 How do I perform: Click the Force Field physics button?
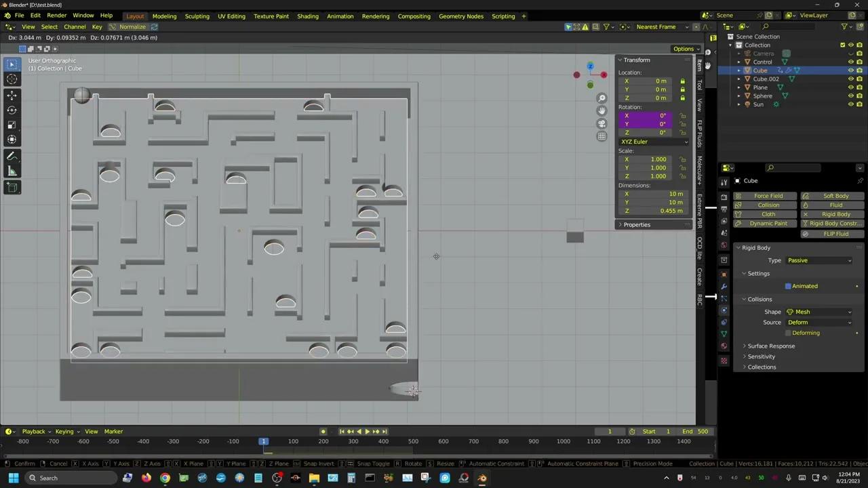coord(768,196)
